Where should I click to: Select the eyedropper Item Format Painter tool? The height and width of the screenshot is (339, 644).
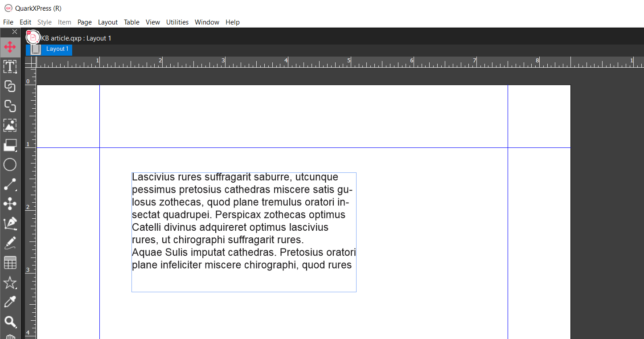point(10,302)
